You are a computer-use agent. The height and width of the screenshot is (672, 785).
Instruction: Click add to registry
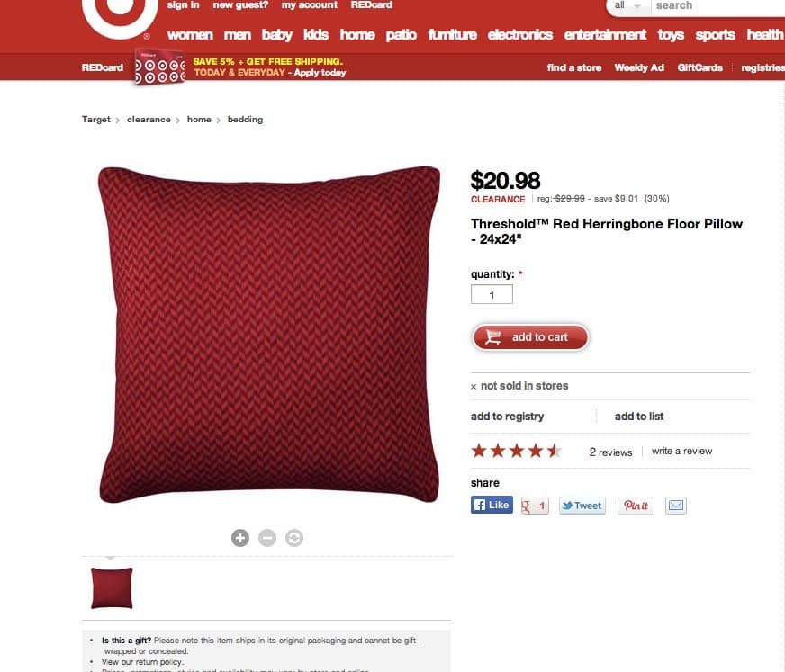pos(507,417)
